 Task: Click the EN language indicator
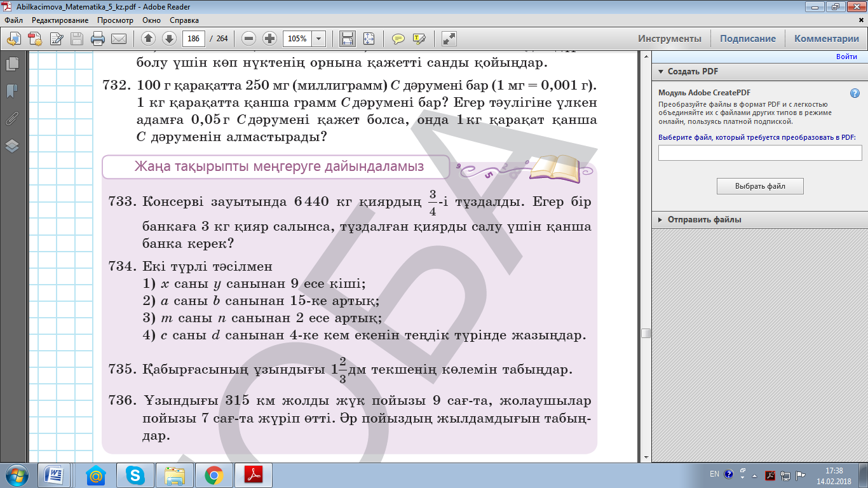(714, 474)
